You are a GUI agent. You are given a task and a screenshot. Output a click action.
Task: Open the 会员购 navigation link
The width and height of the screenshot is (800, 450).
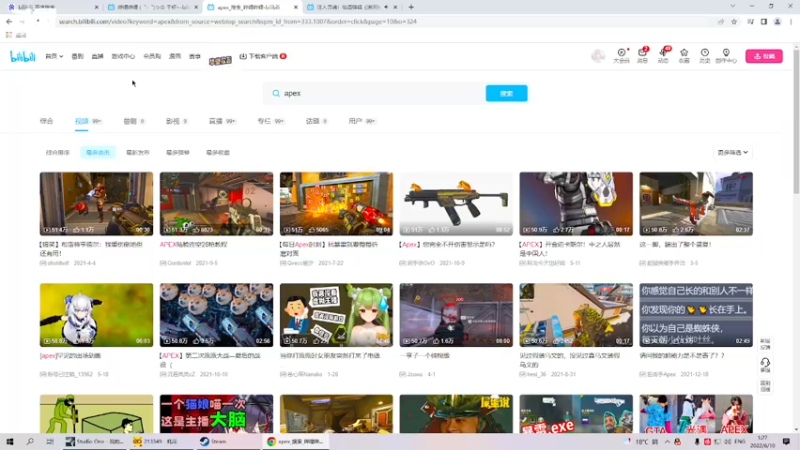(152, 56)
